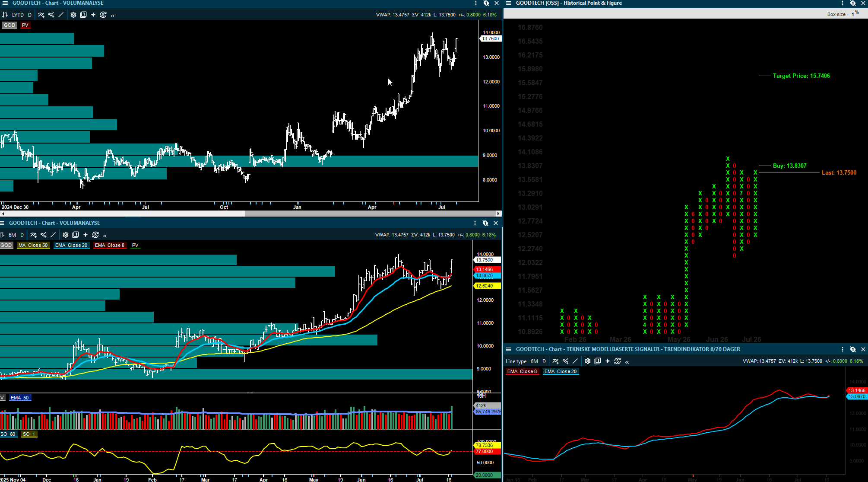Open hamburger menu of 6M VOLUMANALYSE chart
This screenshot has width=868, height=482.
point(2,223)
